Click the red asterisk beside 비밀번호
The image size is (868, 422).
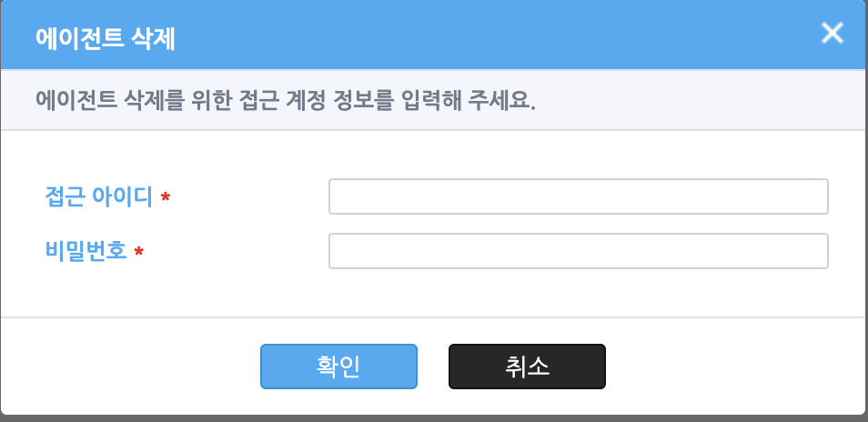pyautogui.click(x=139, y=252)
